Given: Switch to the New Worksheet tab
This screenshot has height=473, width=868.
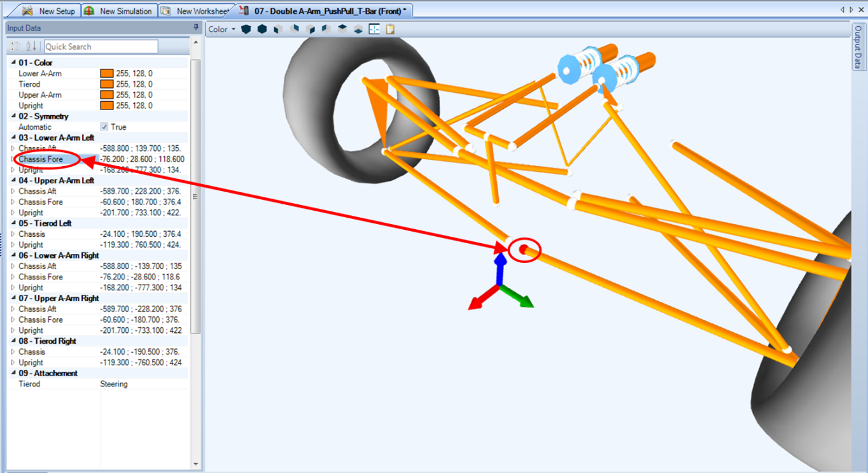Looking at the screenshot, I should point(194,11).
